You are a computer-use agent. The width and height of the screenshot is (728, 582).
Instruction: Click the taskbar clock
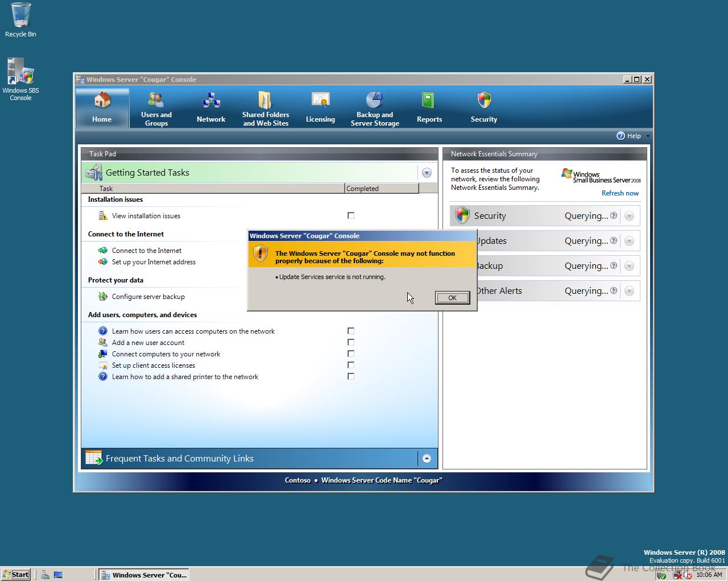click(x=709, y=575)
